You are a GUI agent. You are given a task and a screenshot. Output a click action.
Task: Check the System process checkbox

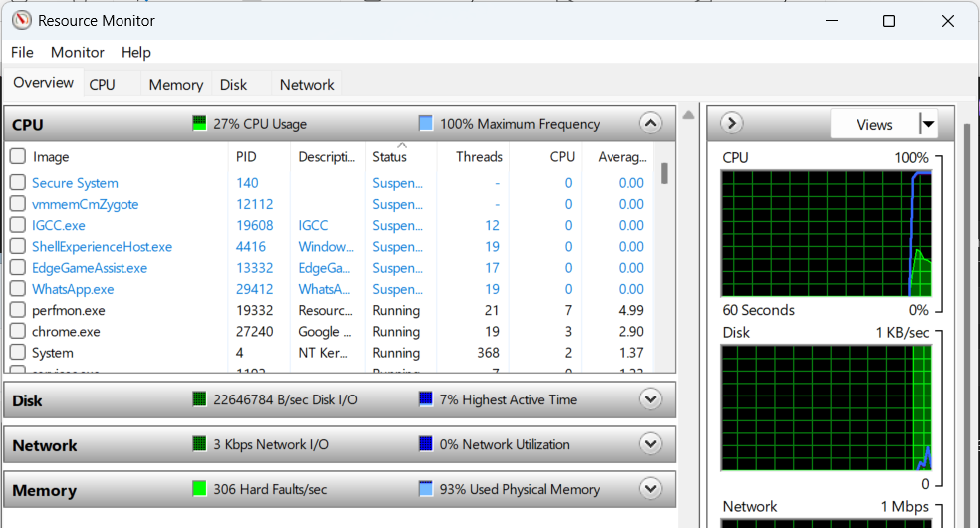click(18, 352)
